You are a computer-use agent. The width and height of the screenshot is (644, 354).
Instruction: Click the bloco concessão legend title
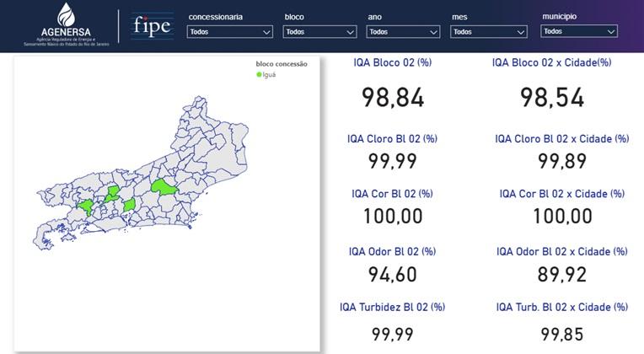coord(282,64)
